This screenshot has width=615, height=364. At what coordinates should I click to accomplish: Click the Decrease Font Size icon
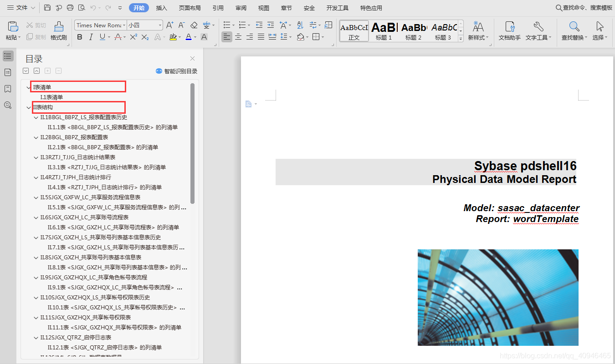(181, 25)
